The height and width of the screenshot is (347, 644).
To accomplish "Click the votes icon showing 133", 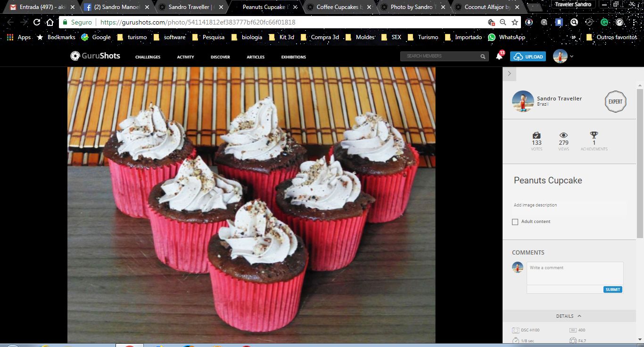I will [537, 135].
